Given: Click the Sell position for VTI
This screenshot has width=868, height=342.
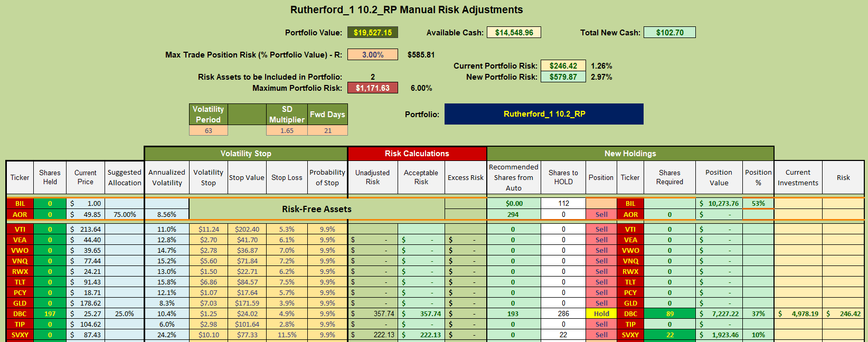Looking at the screenshot, I should point(601,229).
